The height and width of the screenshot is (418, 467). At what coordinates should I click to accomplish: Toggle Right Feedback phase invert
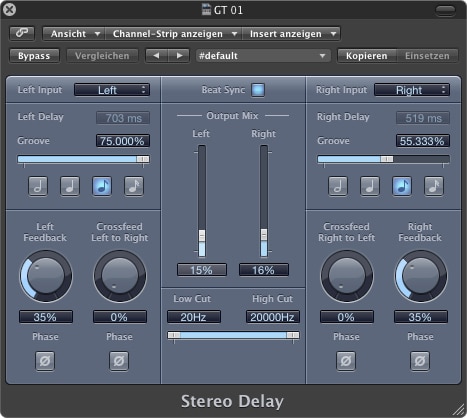(x=420, y=361)
